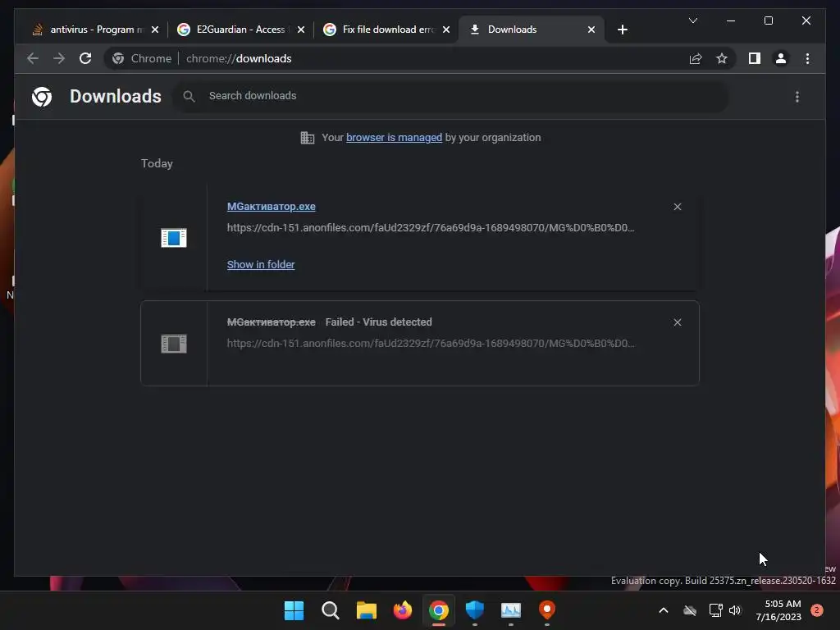Screen dimensions: 840x630
Task: Open the Chrome side panel
Action: pyautogui.click(x=755, y=58)
